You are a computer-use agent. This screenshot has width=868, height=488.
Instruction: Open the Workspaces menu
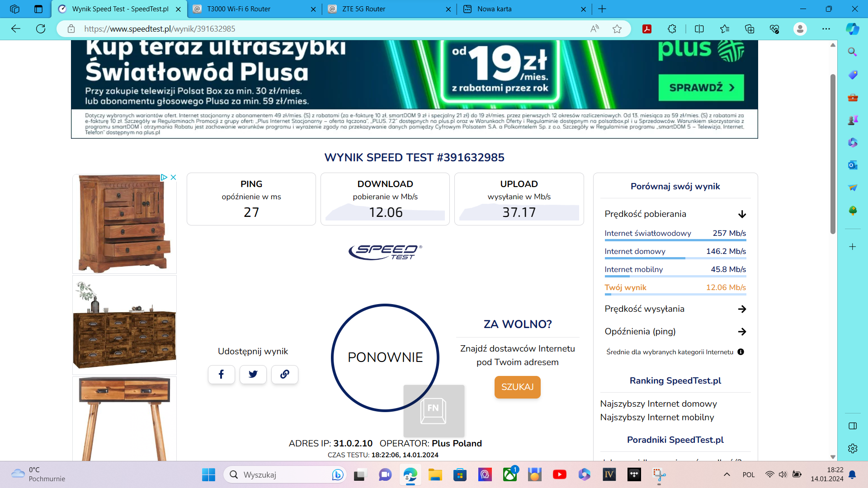pos(14,9)
